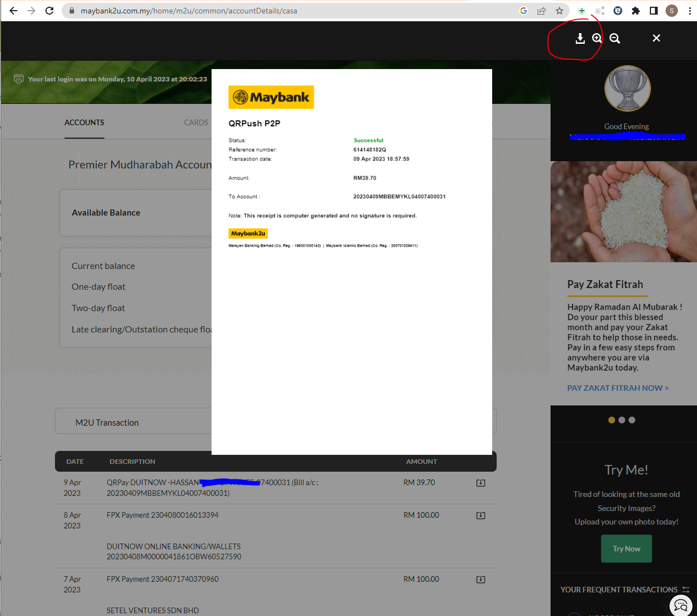
Task: Toggle the browser side panel
Action: (654, 11)
